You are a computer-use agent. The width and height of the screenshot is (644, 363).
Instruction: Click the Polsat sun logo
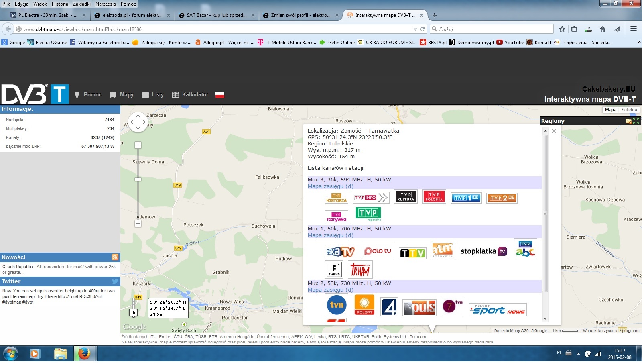[x=365, y=305]
